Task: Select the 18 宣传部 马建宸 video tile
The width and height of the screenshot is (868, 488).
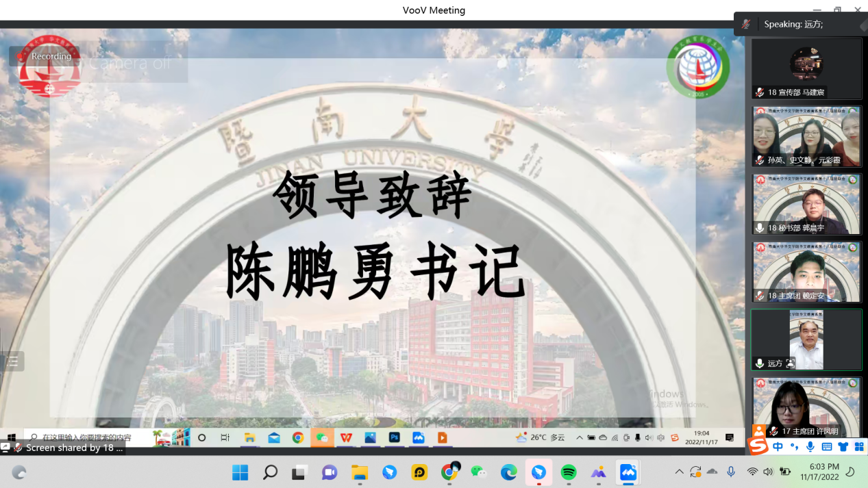Action: pyautogui.click(x=806, y=68)
